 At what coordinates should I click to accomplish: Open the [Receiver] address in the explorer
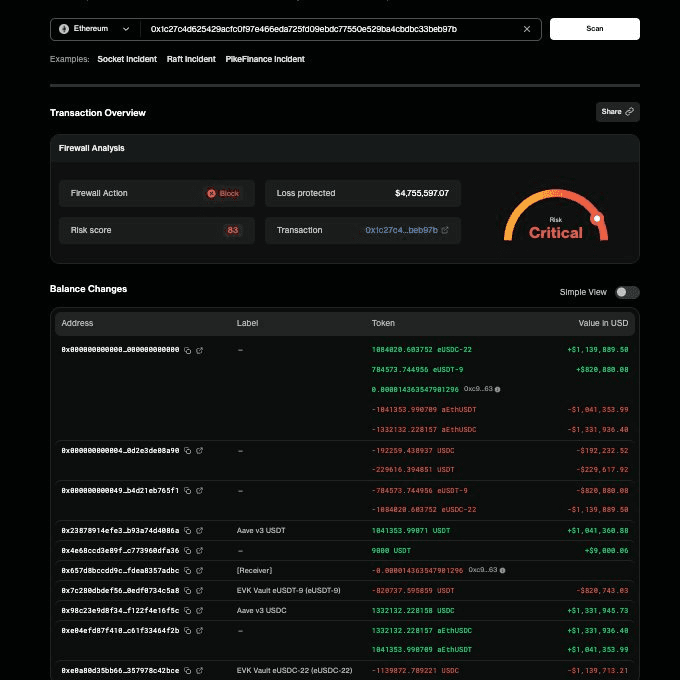click(x=199, y=570)
